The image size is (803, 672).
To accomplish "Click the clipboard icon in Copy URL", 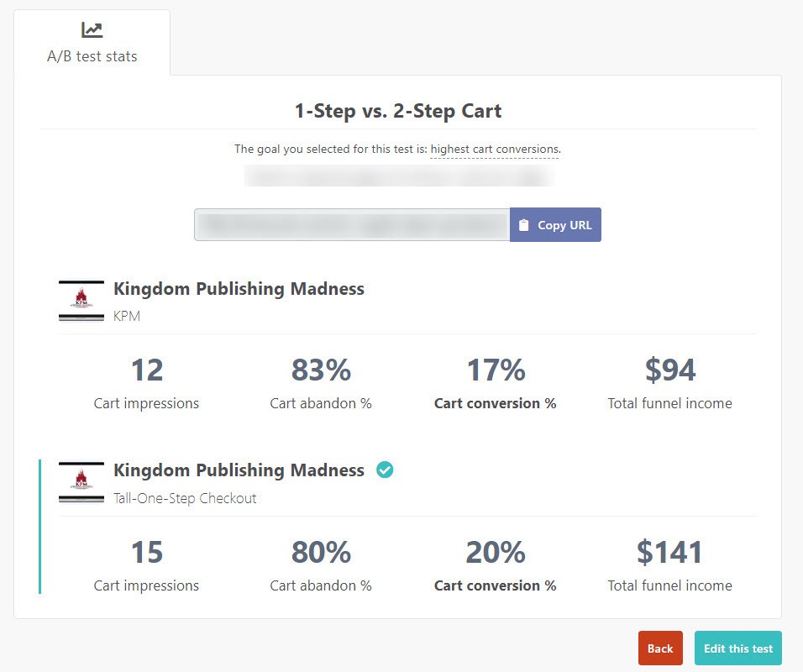I will point(523,225).
